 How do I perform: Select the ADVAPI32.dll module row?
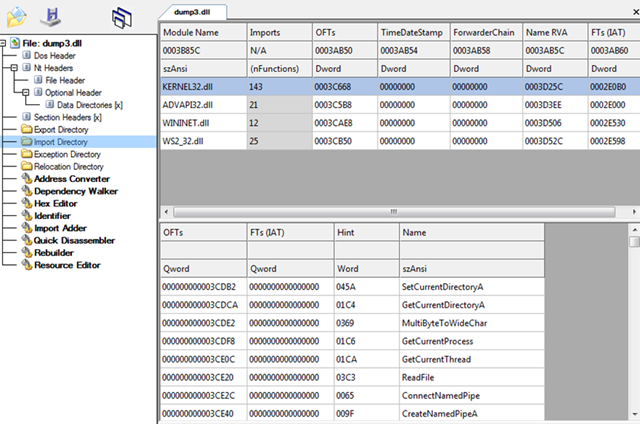(400, 105)
